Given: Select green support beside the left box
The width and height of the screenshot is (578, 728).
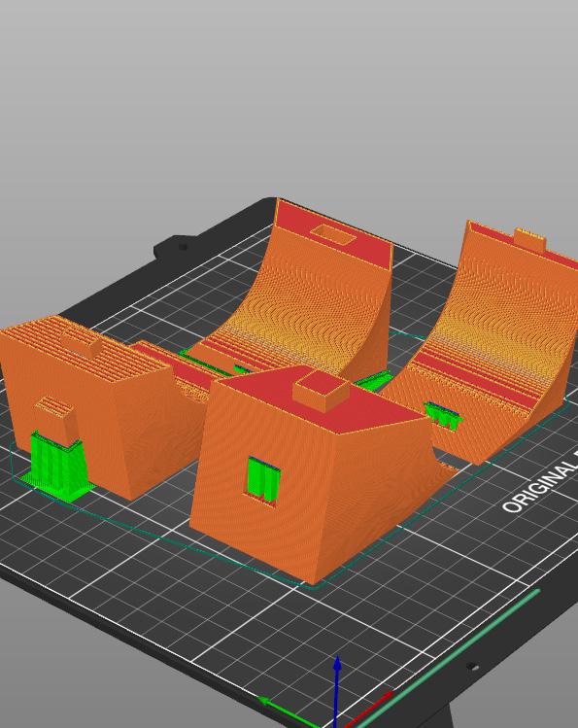Looking at the screenshot, I should click(57, 467).
